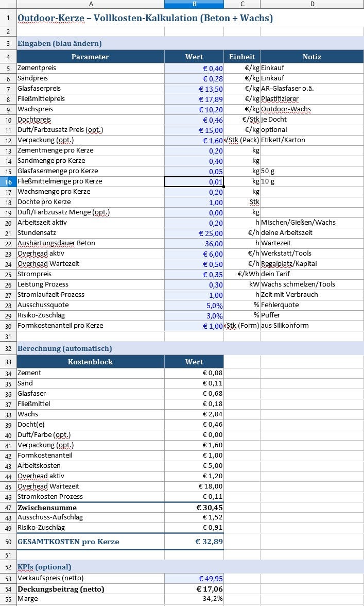Screen dimensions: 364x606
Task: Click the 'Eingaben (blau ändern)' section heading
Action: pyautogui.click(x=60, y=43)
